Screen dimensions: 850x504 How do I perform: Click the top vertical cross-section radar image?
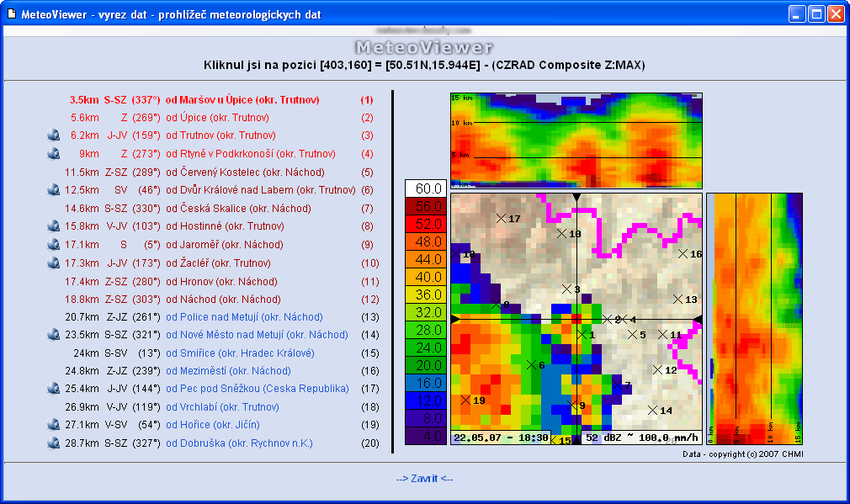click(576, 141)
